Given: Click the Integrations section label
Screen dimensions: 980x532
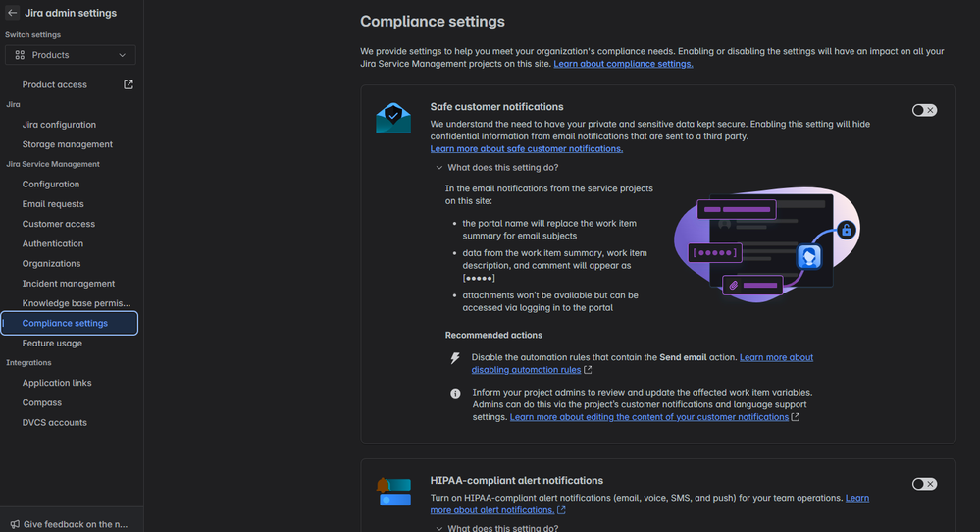Looking at the screenshot, I should tap(28, 362).
